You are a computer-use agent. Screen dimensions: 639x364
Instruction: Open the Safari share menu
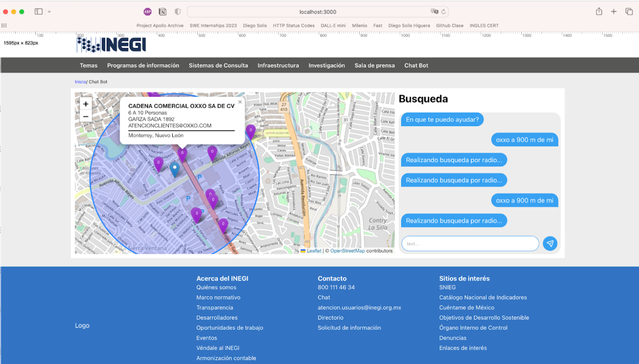(599, 12)
